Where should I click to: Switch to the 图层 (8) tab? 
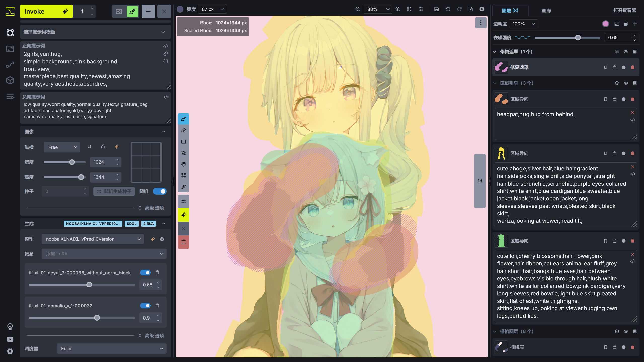point(511,11)
